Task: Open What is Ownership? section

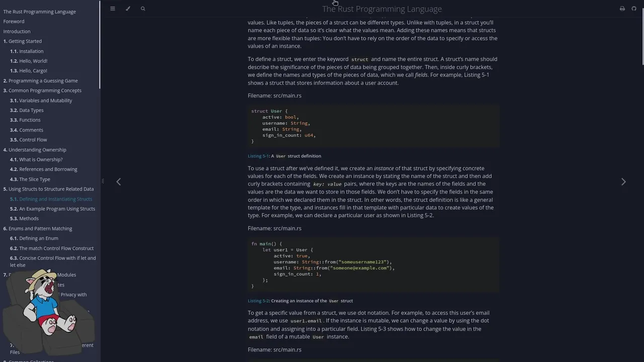Action: 40,159
